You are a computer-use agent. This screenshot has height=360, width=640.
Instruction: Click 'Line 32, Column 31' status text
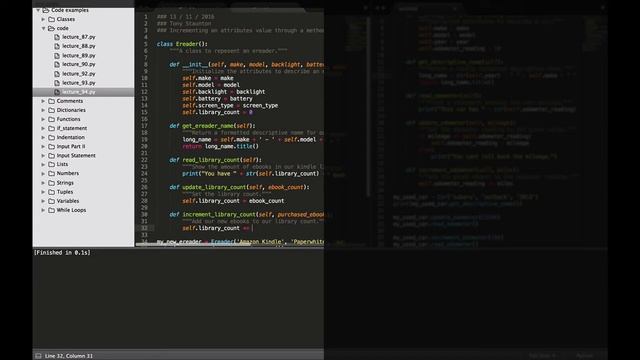[69, 356]
